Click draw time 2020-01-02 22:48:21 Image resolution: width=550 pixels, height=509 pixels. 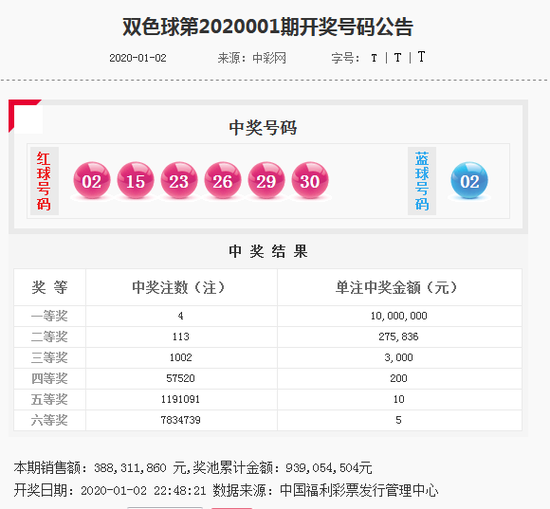[143, 490]
